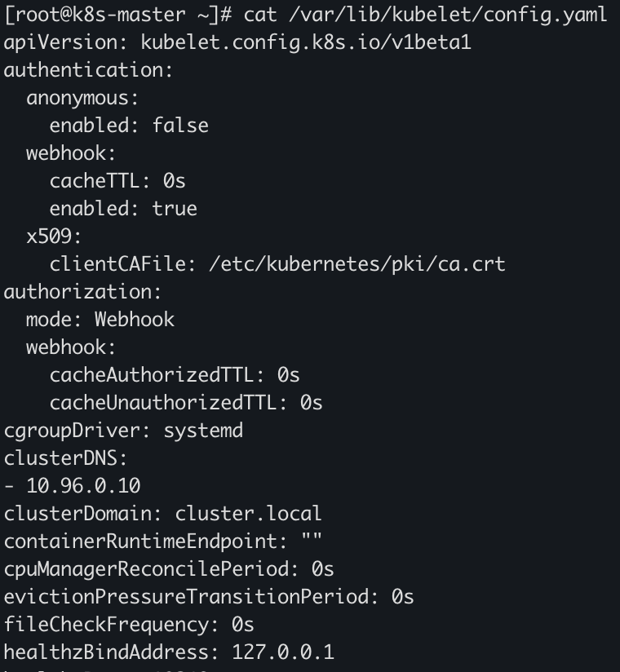
Task: Click the clusterDomain cluster.local line
Action: [x=163, y=514]
